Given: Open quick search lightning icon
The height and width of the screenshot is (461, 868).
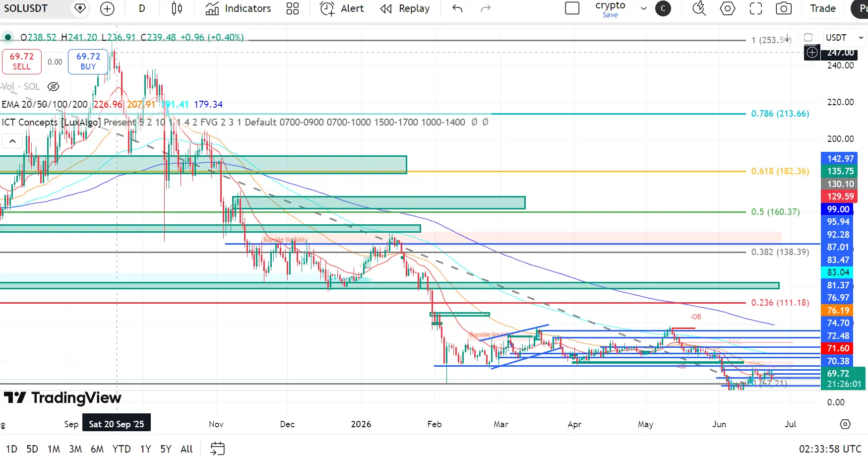Looking at the screenshot, I should 699,8.
